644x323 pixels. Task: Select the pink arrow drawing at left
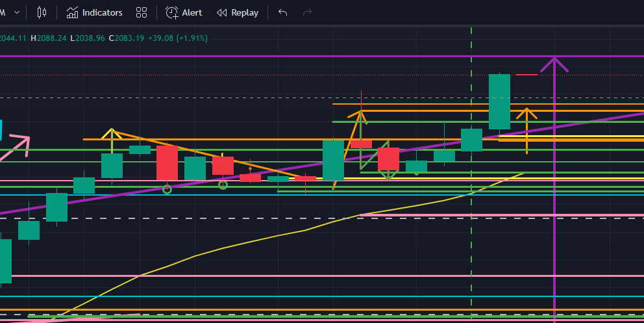coord(18,147)
